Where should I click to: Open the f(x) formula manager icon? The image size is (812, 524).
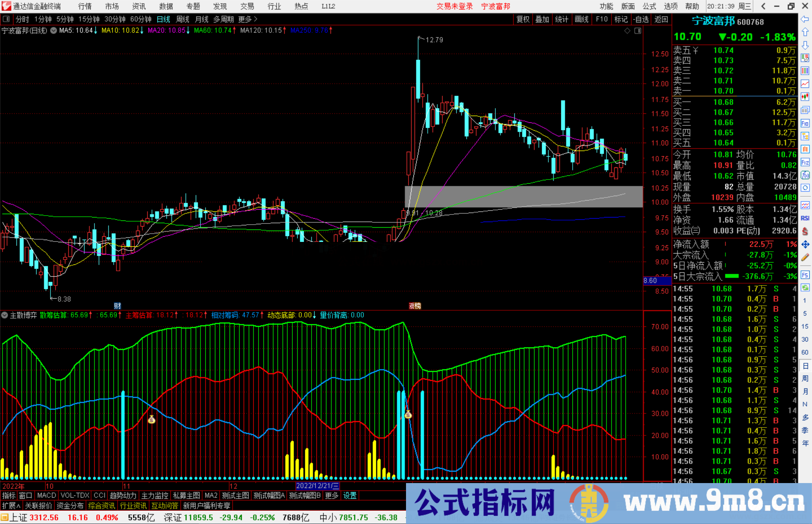[x=805, y=175]
